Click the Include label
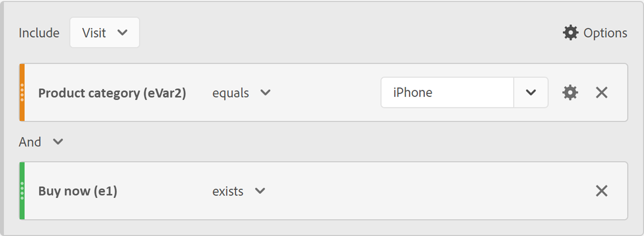 [39, 33]
